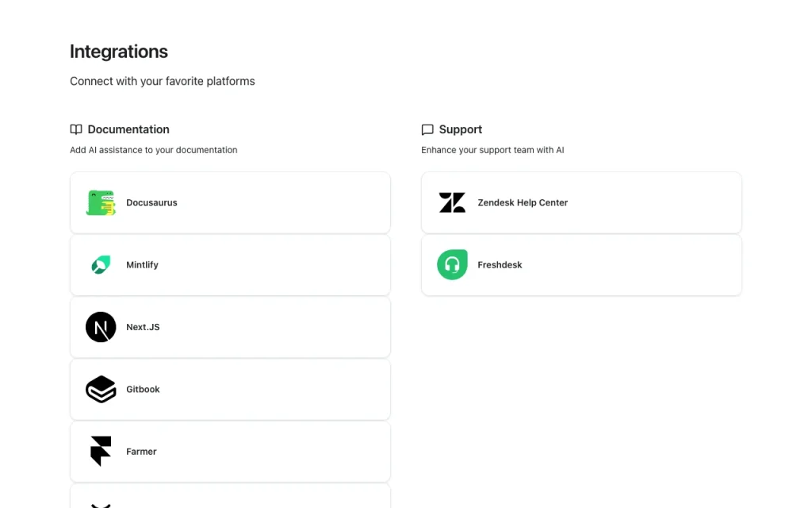Click the green Docusaurus dinosaur logo
Screen dimensions: 812x508
101,202
